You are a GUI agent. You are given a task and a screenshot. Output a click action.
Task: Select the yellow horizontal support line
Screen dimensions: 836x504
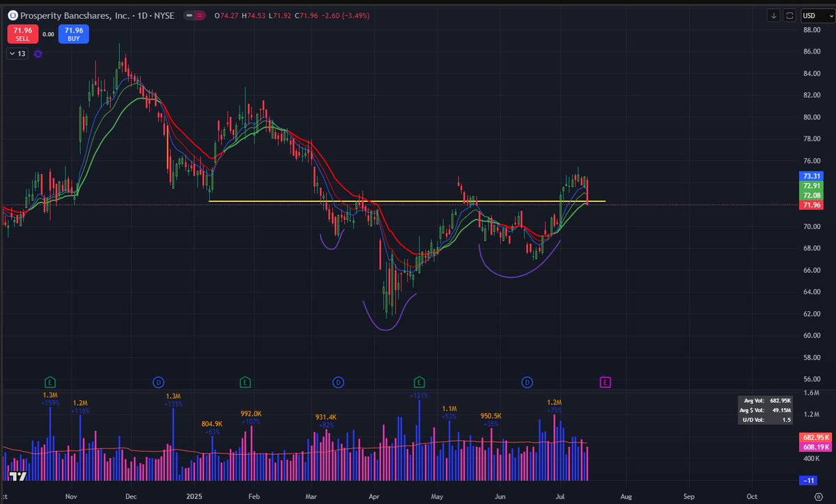pos(407,201)
